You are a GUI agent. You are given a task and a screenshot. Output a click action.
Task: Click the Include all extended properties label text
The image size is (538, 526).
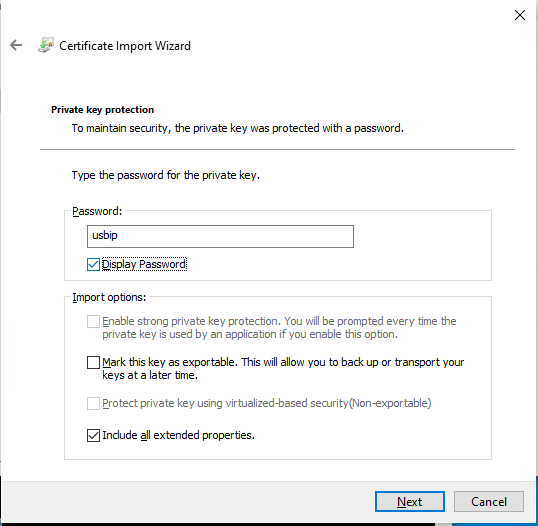click(x=178, y=435)
